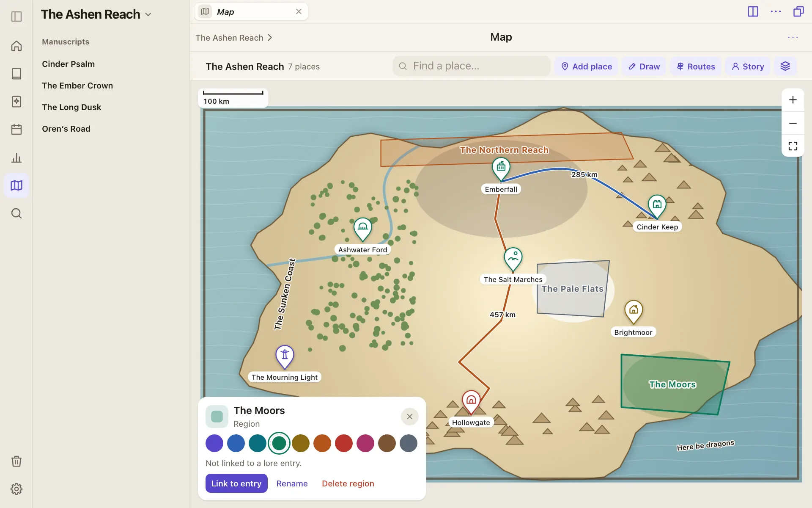Click the Draw button
The height and width of the screenshot is (508, 812).
(644, 66)
